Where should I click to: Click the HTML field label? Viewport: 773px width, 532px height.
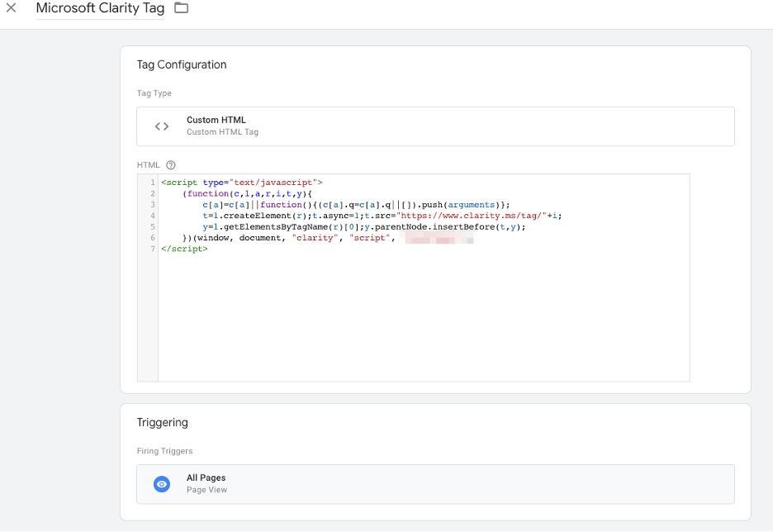click(148, 165)
